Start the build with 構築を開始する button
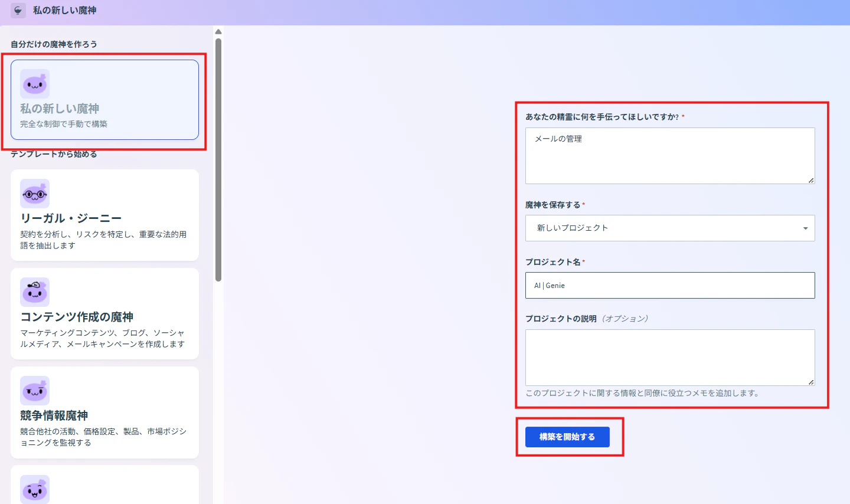This screenshot has width=850, height=504. tap(567, 437)
